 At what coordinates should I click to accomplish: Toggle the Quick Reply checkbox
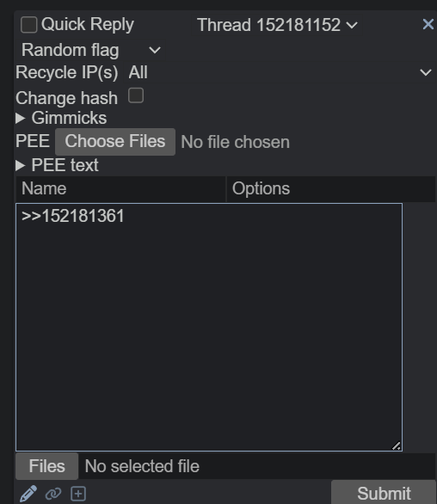pos(28,25)
